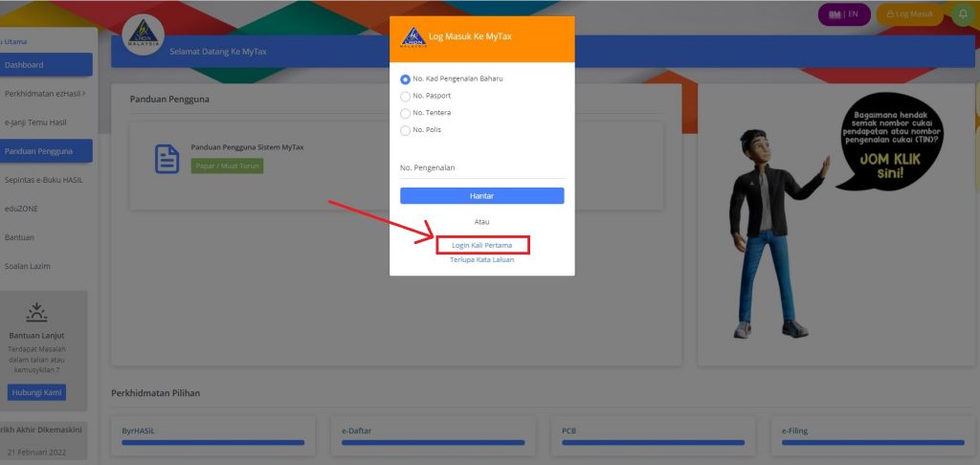
Task: Click the sunrise icon above Bantuan Lanjut
Action: pos(37,313)
